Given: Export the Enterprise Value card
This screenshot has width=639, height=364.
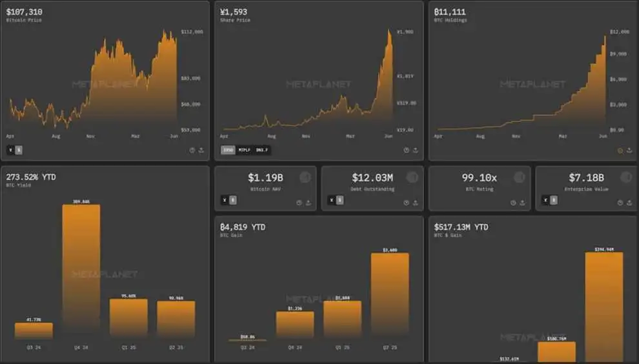Looking at the screenshot, I should (x=630, y=203).
